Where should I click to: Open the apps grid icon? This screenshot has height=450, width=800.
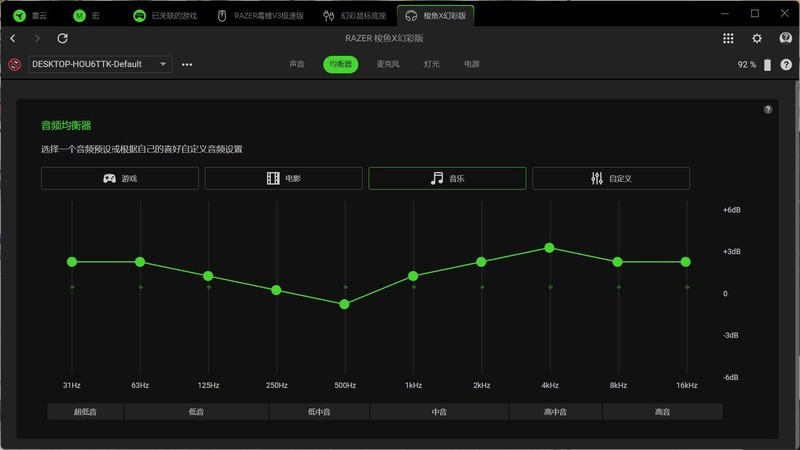point(728,38)
